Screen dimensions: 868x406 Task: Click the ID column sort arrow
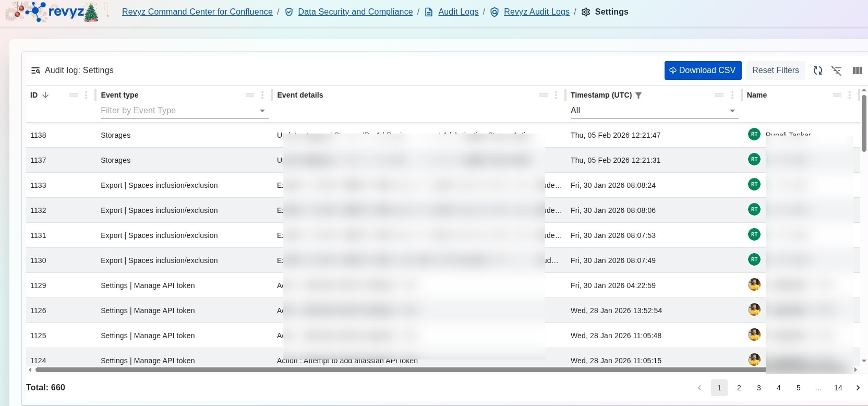coord(45,95)
